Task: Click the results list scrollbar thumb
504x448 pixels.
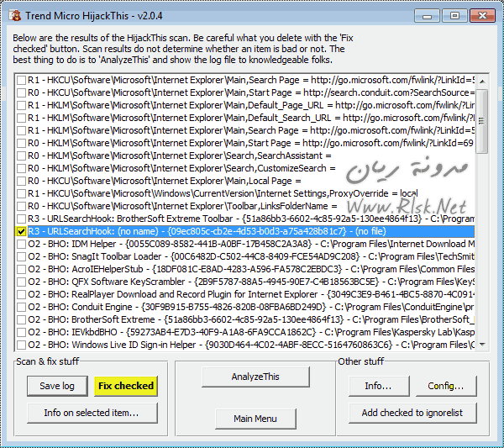Action: point(482,121)
